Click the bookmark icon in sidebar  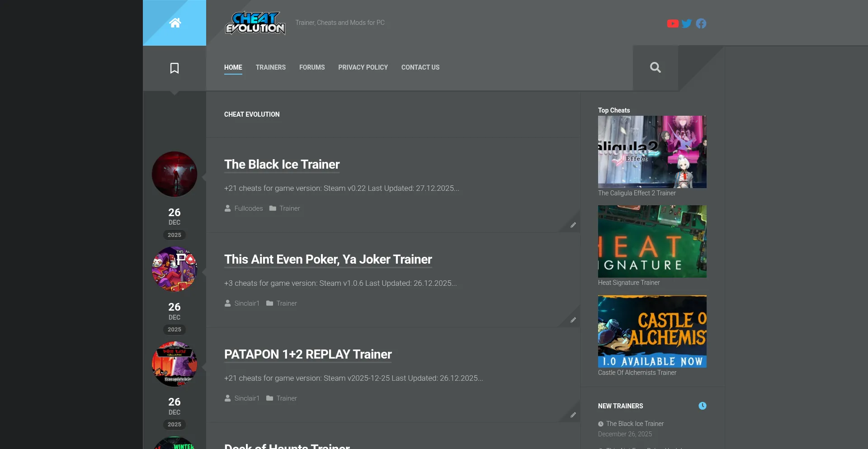(x=175, y=68)
